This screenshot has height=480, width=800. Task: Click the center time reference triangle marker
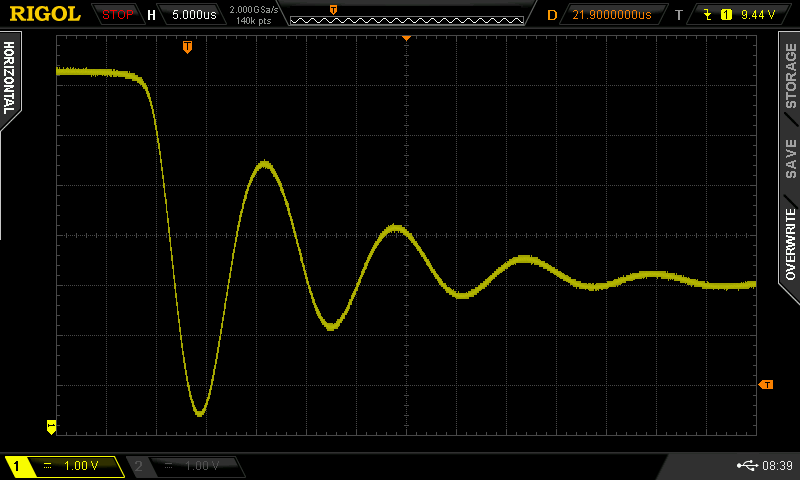point(406,38)
